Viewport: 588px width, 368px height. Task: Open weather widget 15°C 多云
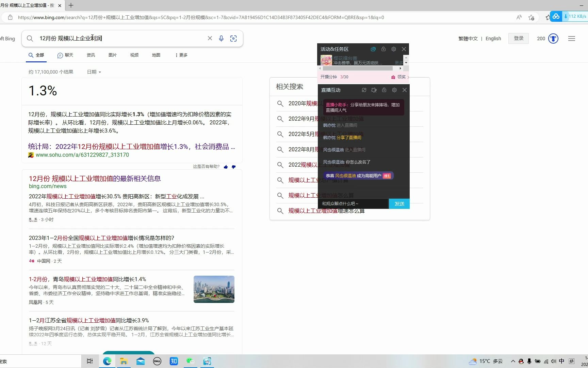[486, 362]
